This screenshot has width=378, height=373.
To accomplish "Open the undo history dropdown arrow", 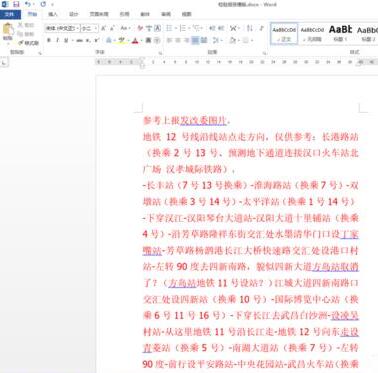I will coord(34,5).
